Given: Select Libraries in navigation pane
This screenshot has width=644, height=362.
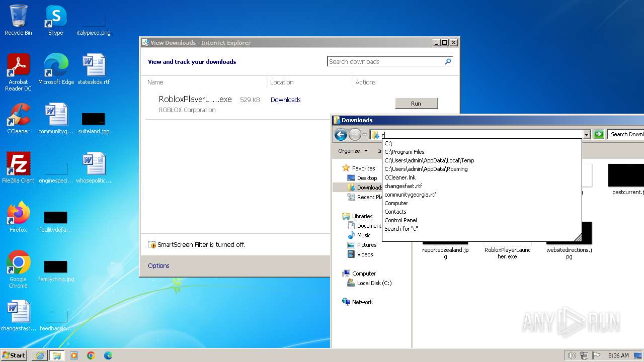Looking at the screenshot, I should coord(358,216).
